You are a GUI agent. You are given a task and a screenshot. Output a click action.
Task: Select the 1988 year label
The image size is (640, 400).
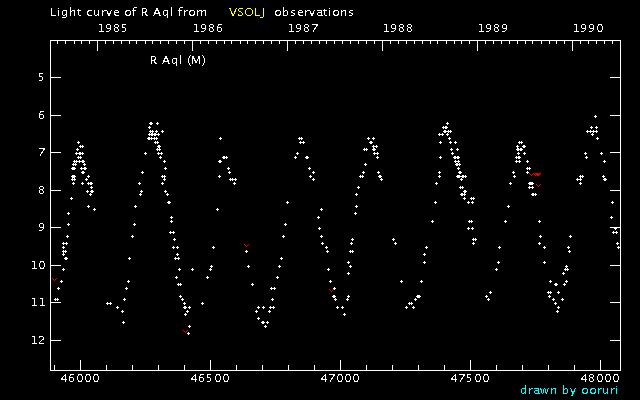398,29
